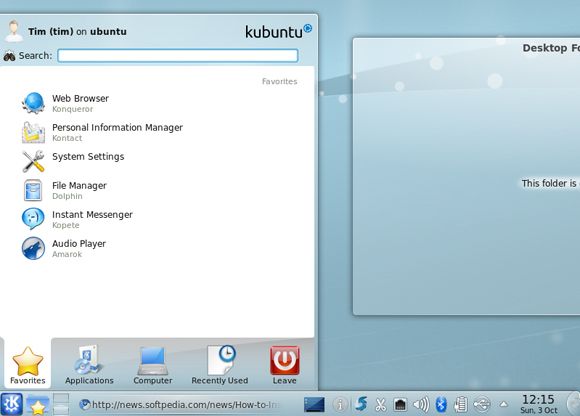Click the info notification icon in the system tray

339,404
